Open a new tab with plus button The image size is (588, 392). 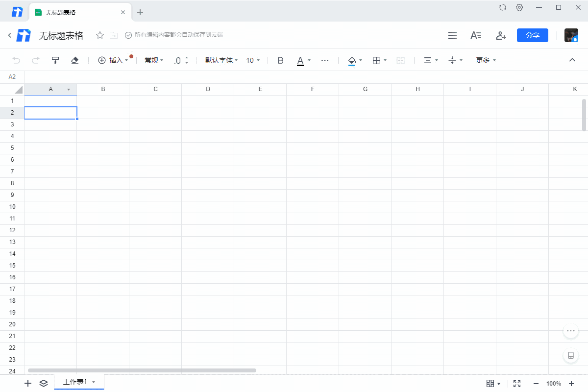tap(140, 12)
